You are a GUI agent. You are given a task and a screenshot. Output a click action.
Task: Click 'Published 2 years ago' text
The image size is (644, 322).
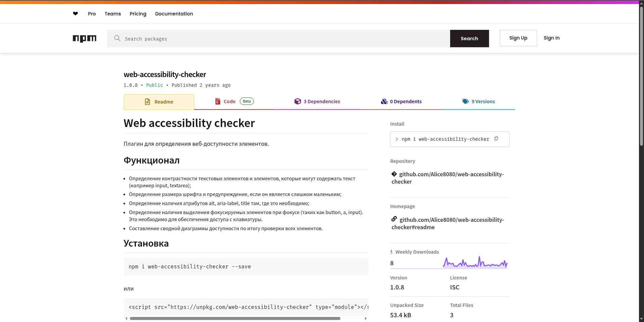(x=201, y=85)
